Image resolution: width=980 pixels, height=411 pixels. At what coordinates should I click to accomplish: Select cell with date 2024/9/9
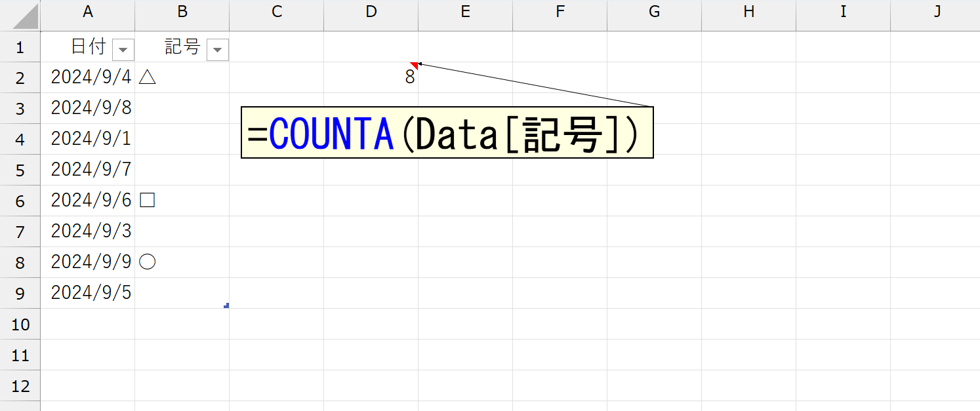tap(88, 262)
